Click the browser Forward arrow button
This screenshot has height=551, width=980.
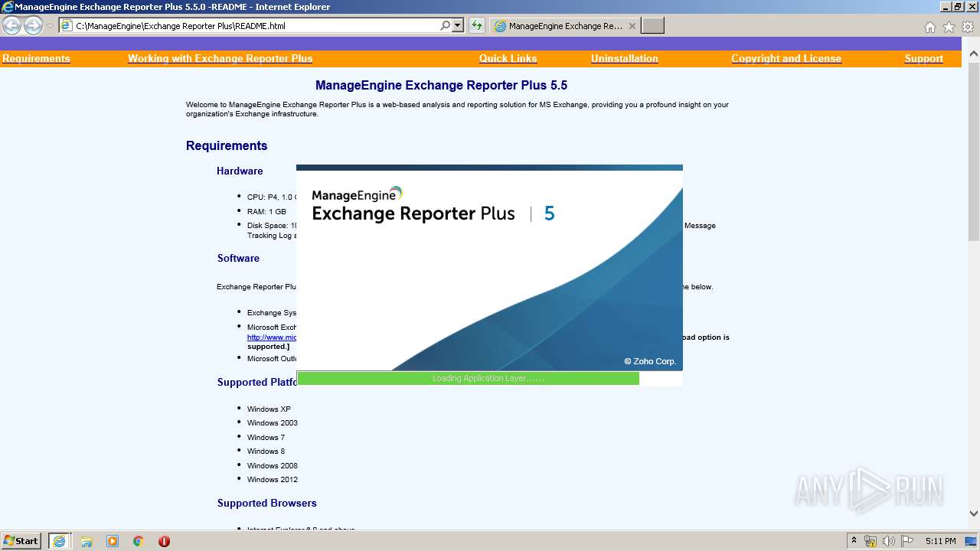[33, 26]
